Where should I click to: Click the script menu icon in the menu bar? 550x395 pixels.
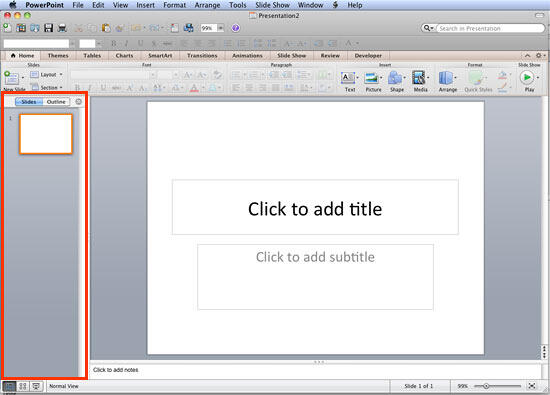[x=335, y=5]
